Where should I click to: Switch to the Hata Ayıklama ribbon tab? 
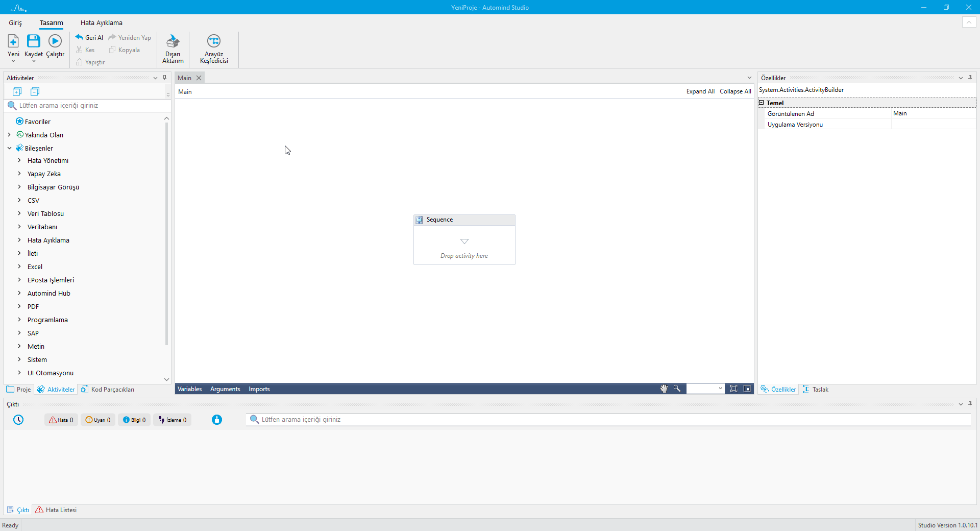(101, 22)
